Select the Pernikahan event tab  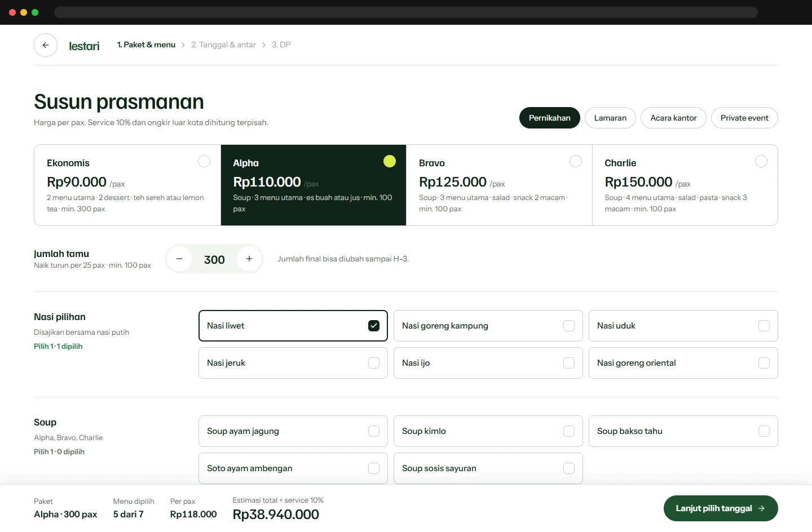550,118
